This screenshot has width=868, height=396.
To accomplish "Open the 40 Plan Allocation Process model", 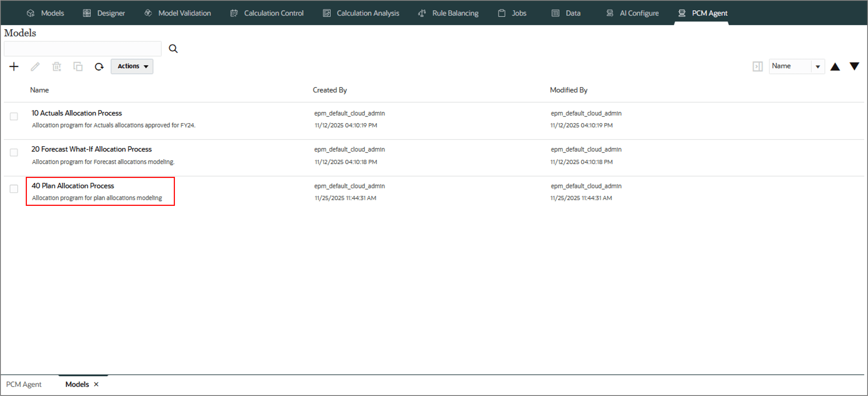I will click(73, 186).
